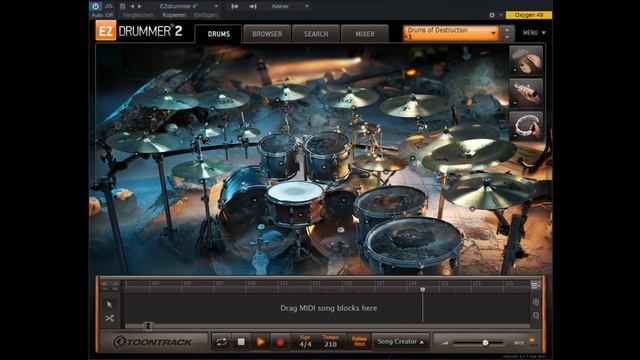Click the song track horizontal scrollbar handle
This screenshot has height=360, width=640.
(x=148, y=326)
